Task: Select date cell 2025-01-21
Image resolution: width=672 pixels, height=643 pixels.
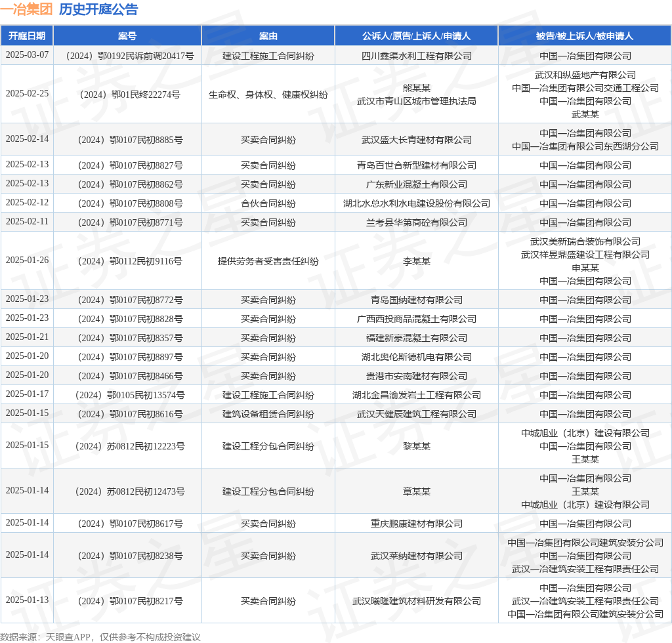Action: pyautogui.click(x=27, y=337)
